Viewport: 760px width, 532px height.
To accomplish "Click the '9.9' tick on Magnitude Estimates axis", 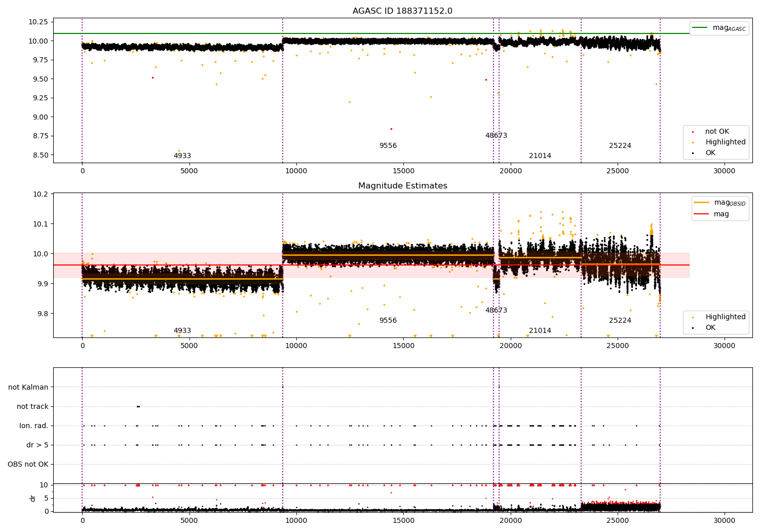I will point(42,284).
